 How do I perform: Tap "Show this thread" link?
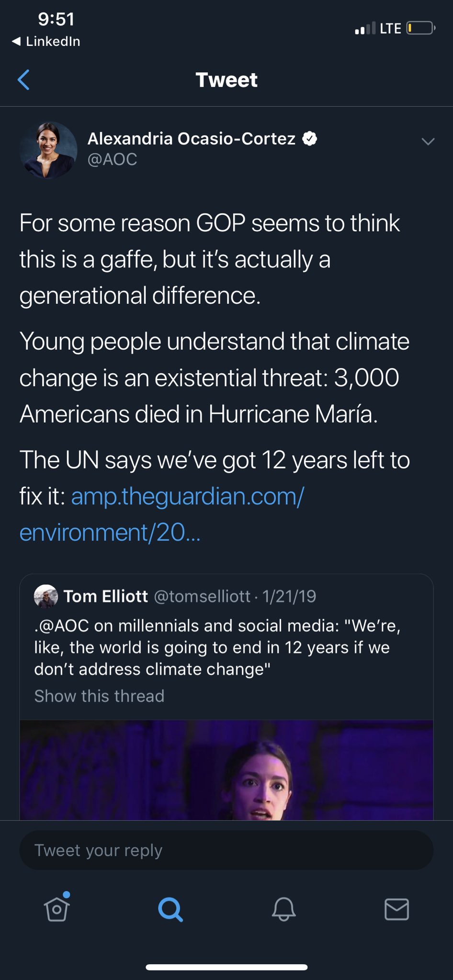click(x=99, y=696)
